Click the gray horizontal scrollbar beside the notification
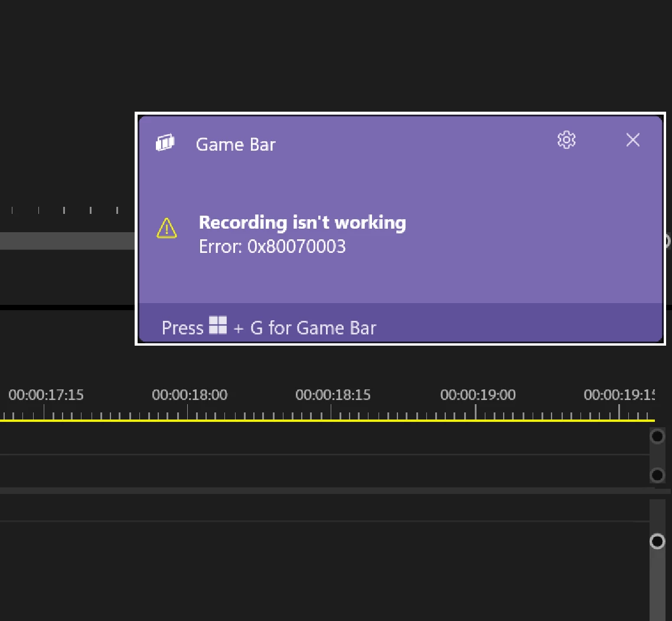 [x=67, y=240]
